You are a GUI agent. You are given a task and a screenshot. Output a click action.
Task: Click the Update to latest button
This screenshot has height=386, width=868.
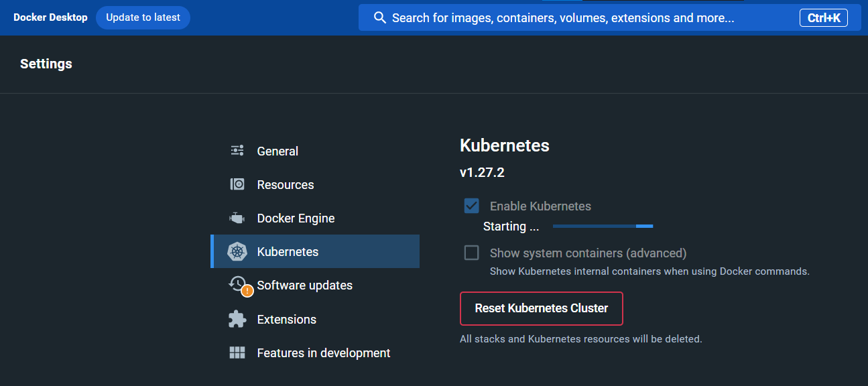click(x=143, y=17)
